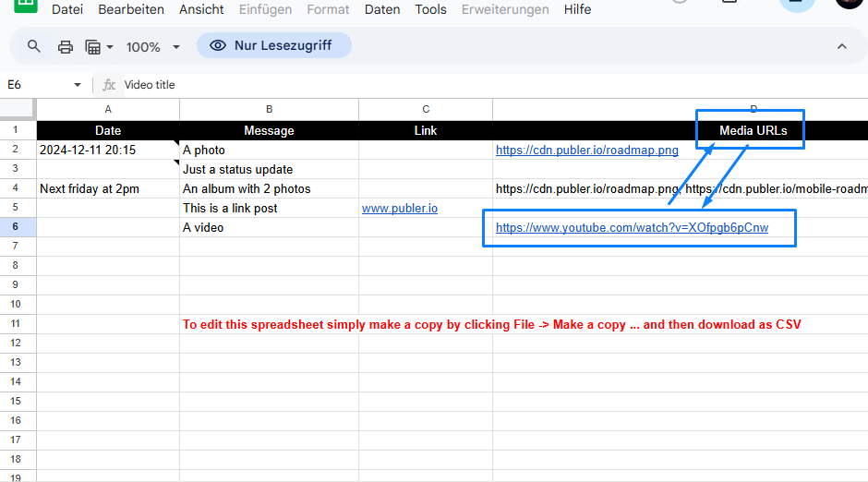Collapse the toolbar with the chevron
Viewport: 868px width, 482px height.
click(841, 46)
